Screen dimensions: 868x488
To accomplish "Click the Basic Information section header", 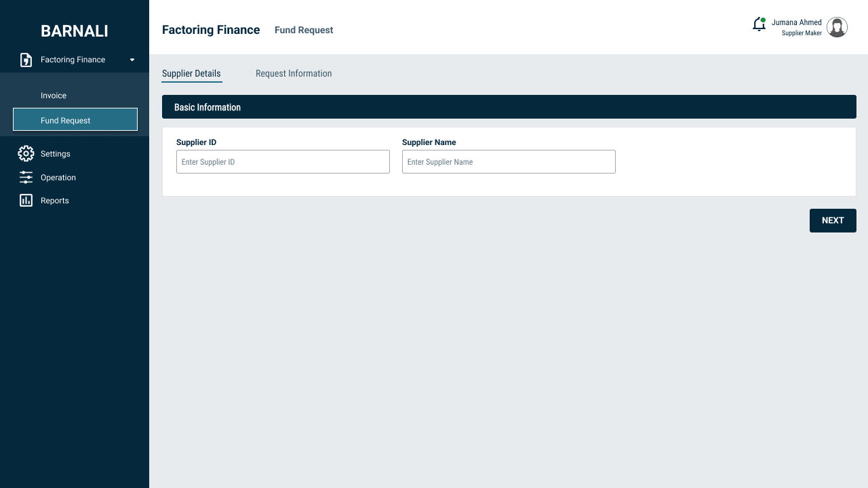I will pos(509,107).
